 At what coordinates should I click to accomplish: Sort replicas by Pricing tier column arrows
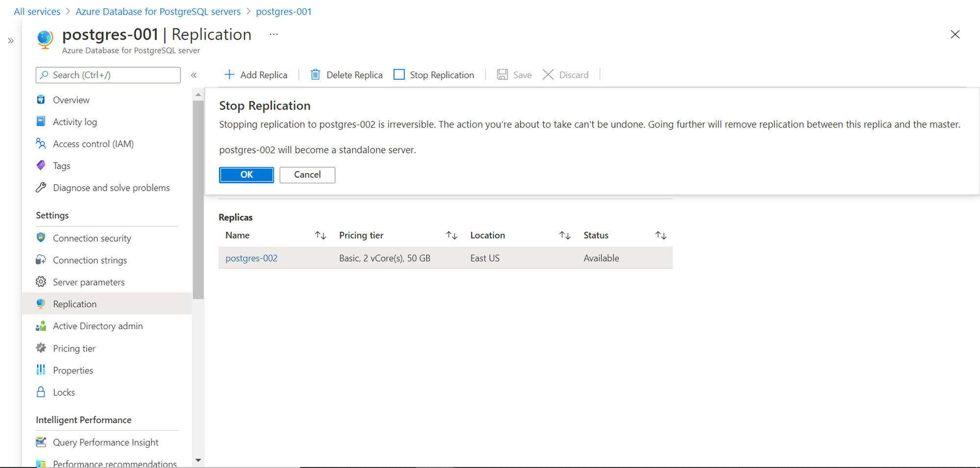452,236
